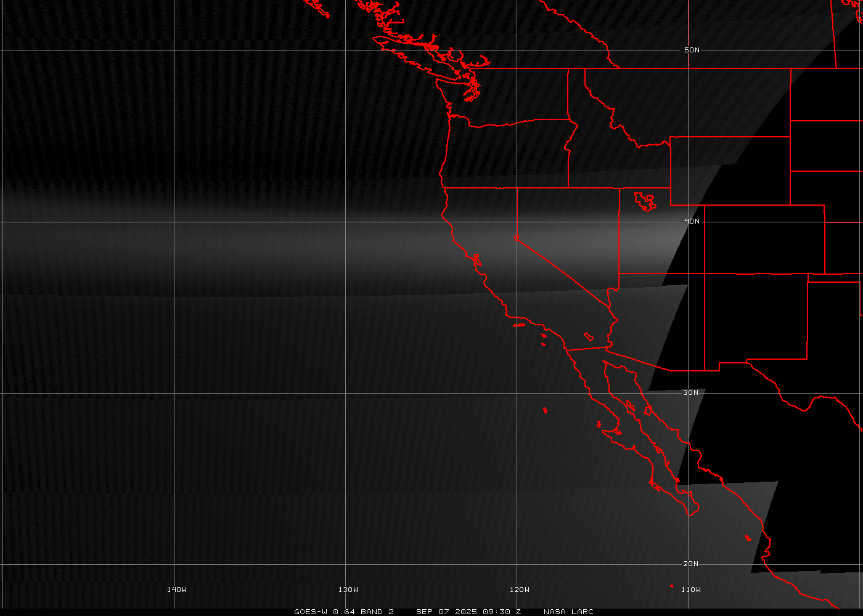Click the 20N and 120W grid intersection
This screenshot has width=863, height=616.
[x=517, y=564]
